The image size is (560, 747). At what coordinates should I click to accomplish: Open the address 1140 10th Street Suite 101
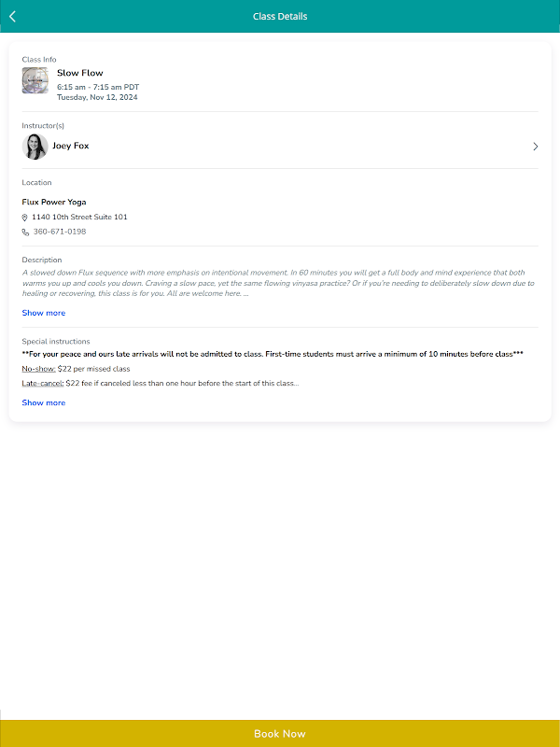79,218
